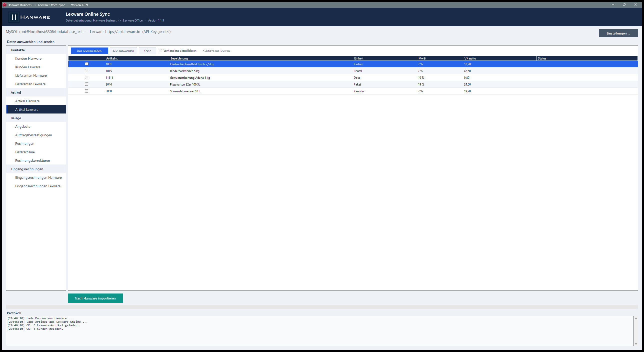Viewport: 644px width, 352px height.
Task: Sort by the Artikelnr. column header
Action: [x=137, y=58]
